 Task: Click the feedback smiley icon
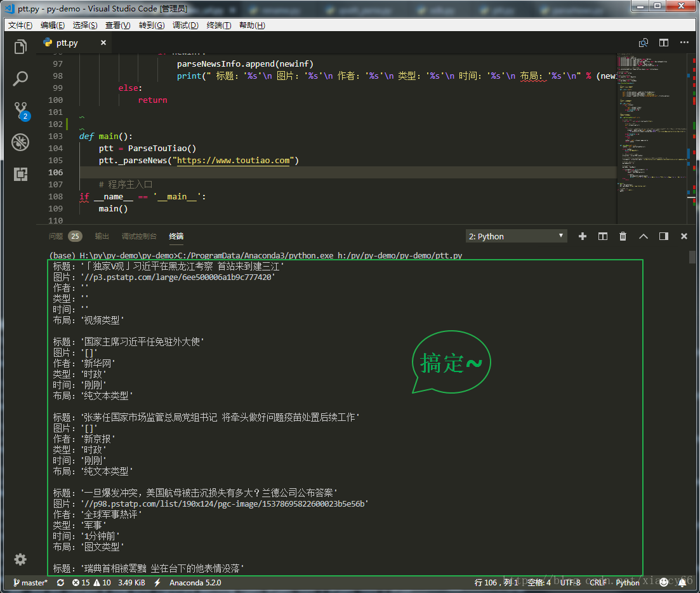(664, 582)
